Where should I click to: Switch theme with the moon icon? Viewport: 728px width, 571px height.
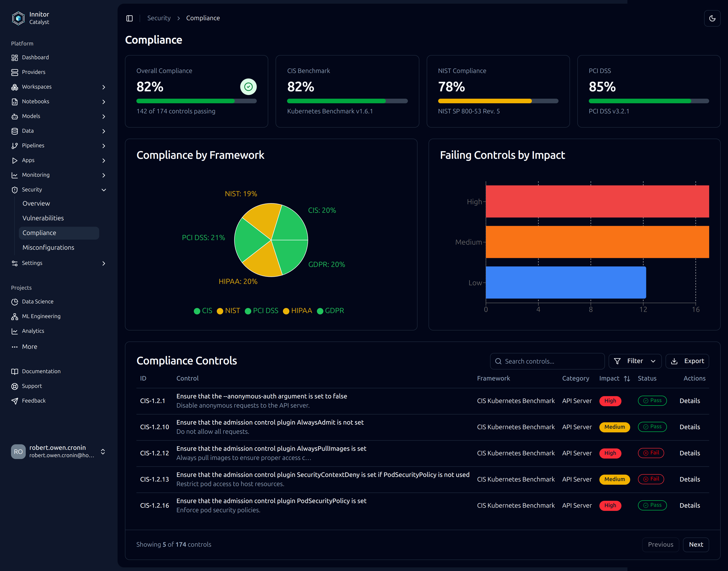point(712,18)
